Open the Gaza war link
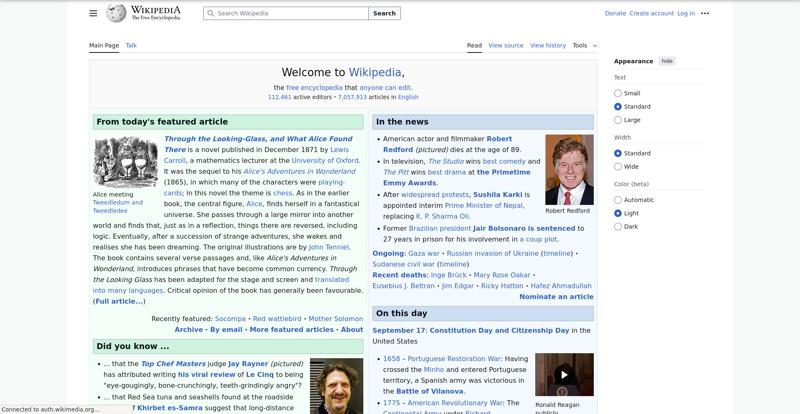 tap(423, 253)
